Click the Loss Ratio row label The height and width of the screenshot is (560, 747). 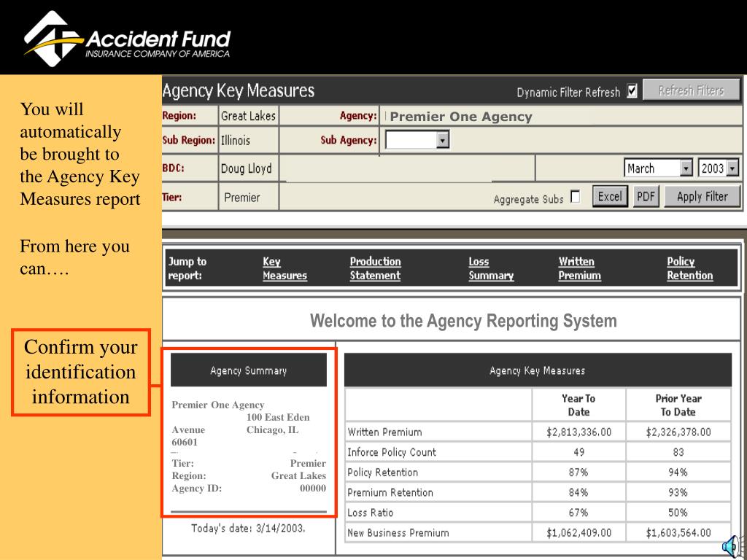click(x=370, y=513)
